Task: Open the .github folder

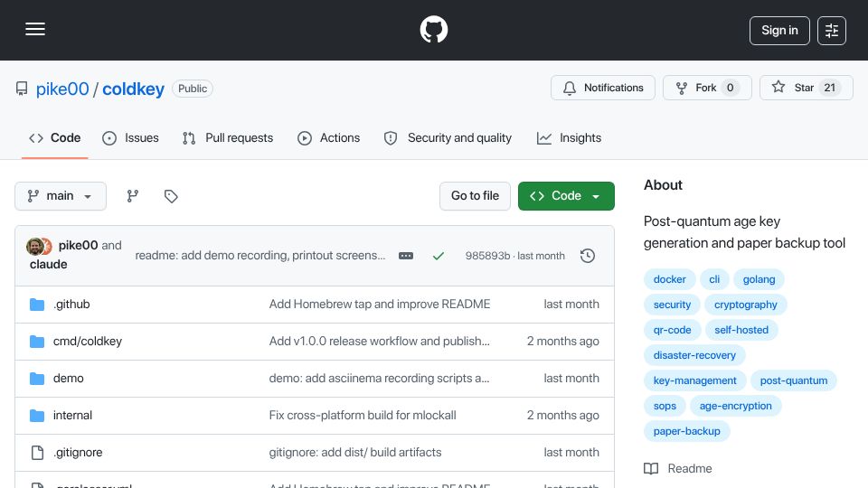Action: pyautogui.click(x=71, y=305)
